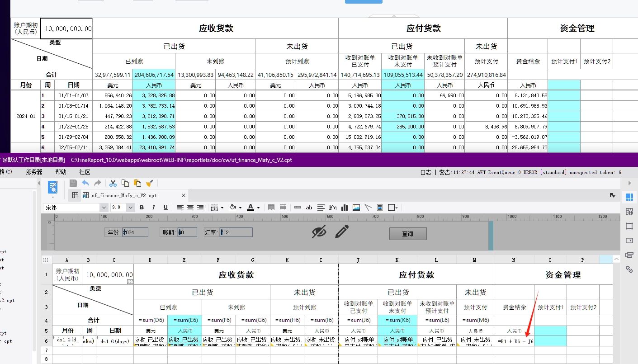This screenshot has height=364, width=638.
Task: Open hyperlink panel in sidebar
Action: [x=629, y=269]
